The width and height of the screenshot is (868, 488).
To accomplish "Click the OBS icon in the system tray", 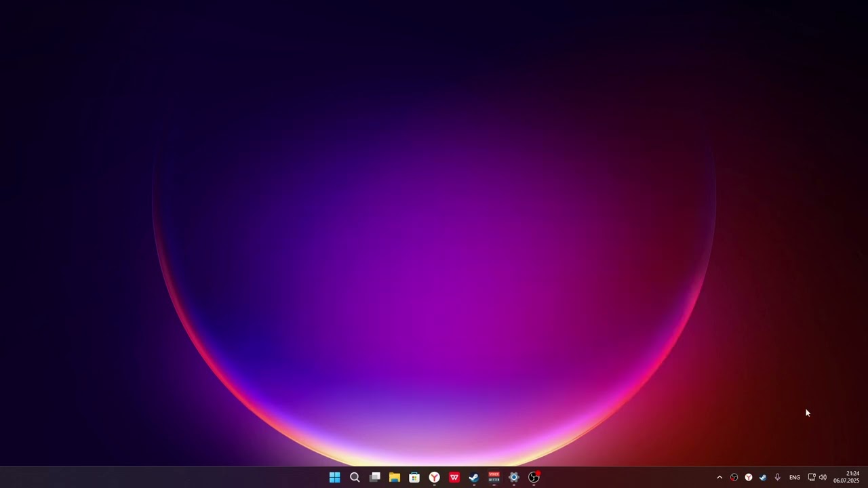I will (734, 477).
